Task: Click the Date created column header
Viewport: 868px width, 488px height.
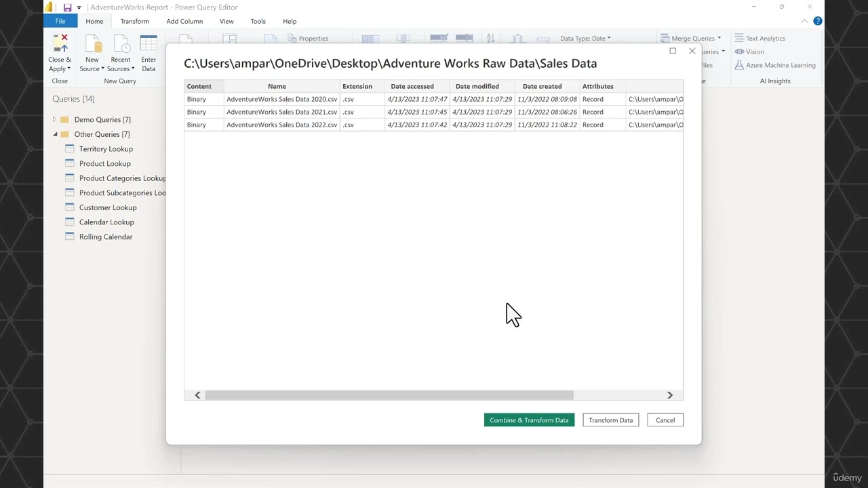Action: [547, 86]
